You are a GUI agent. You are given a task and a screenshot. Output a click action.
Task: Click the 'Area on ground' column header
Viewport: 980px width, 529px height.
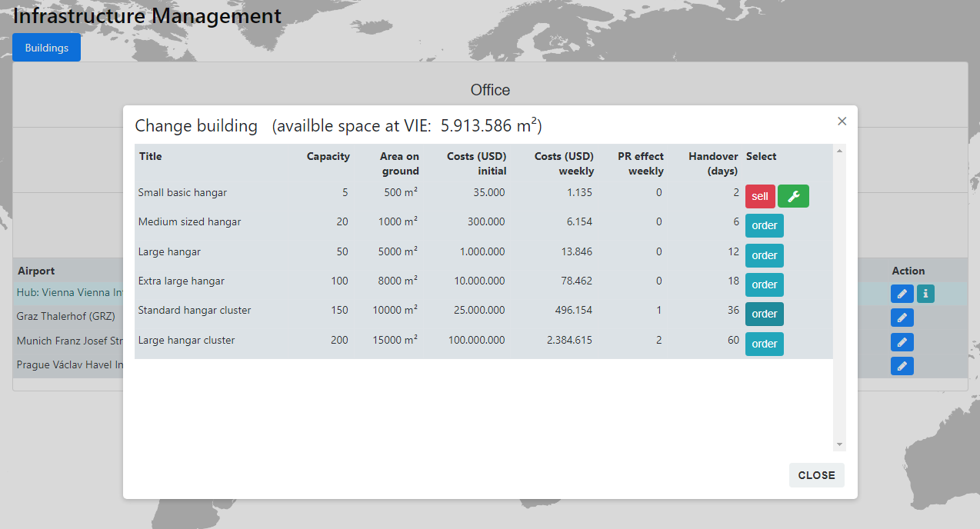(x=399, y=164)
